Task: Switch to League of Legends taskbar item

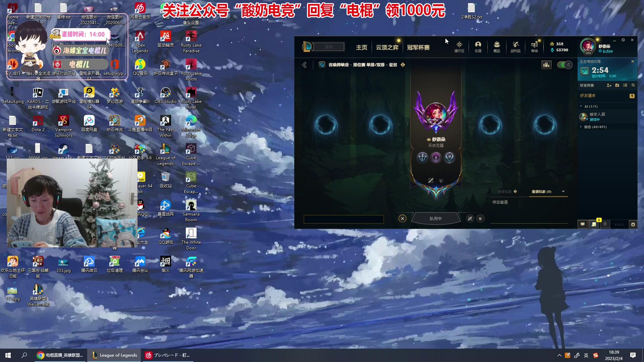Action: coord(114,355)
